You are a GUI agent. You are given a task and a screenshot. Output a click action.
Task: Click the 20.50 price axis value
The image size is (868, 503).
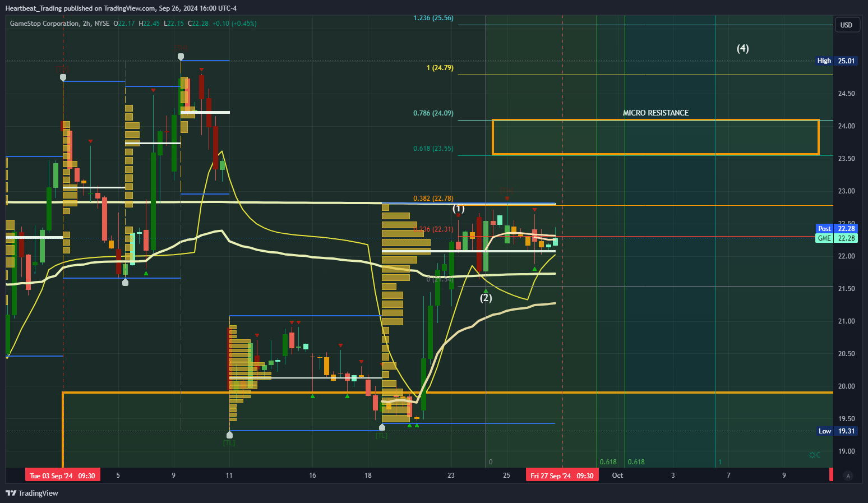click(x=846, y=354)
